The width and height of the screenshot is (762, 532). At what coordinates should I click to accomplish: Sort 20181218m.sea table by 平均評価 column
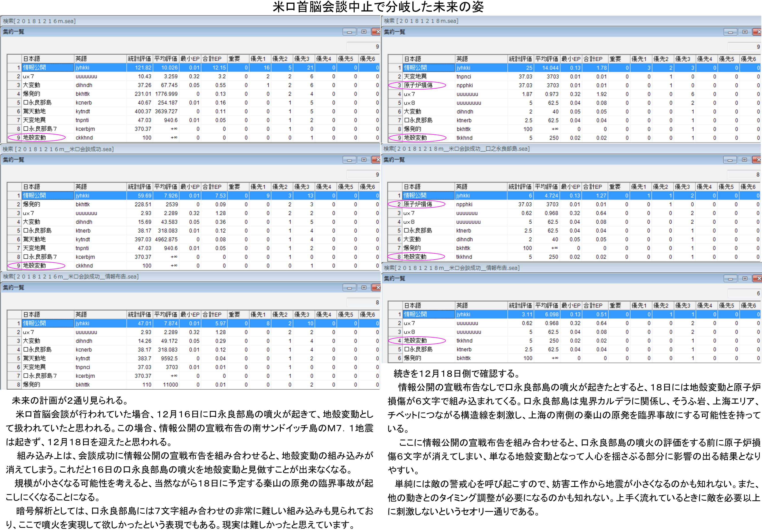[x=547, y=59]
